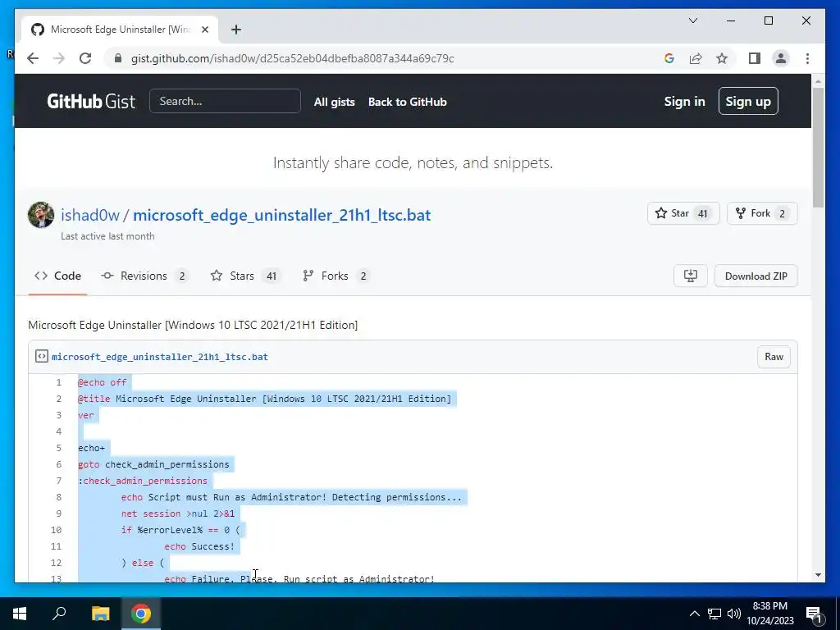Click the save to desktop icon button
This screenshot has height=630, width=840.
[x=691, y=276]
